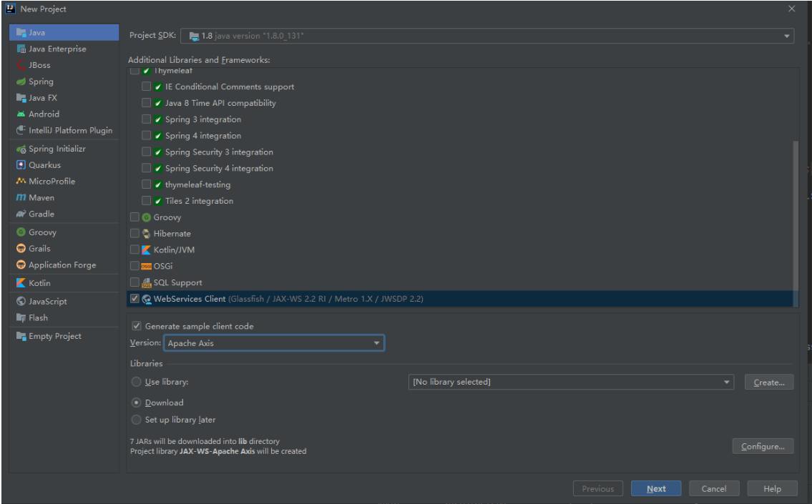This screenshot has width=812, height=504.
Task: Click the Gradle elephant icon
Action: [21, 214]
